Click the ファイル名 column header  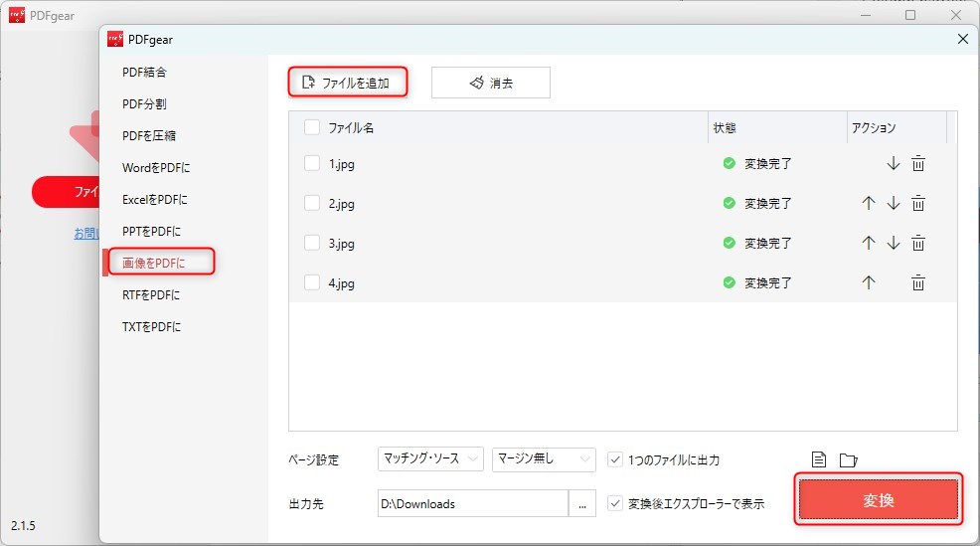pyautogui.click(x=351, y=127)
